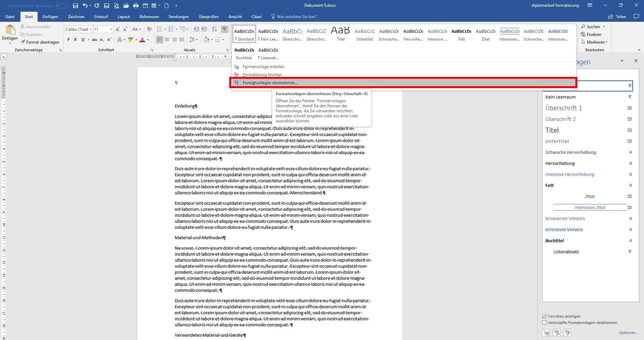This screenshot has width=644, height=340.
Task: Click the Einfügen clipboard paste icon
Action: pos(10,30)
